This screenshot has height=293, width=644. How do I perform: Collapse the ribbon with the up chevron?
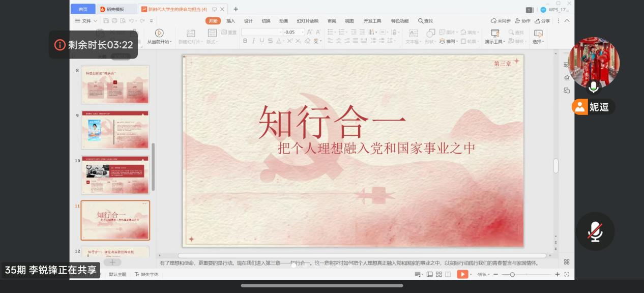tap(567, 21)
